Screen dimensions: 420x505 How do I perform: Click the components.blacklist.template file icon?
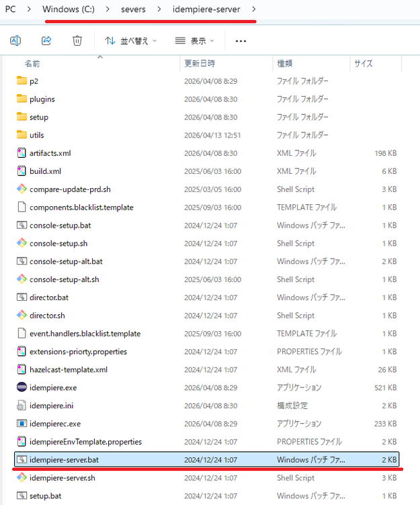22,207
